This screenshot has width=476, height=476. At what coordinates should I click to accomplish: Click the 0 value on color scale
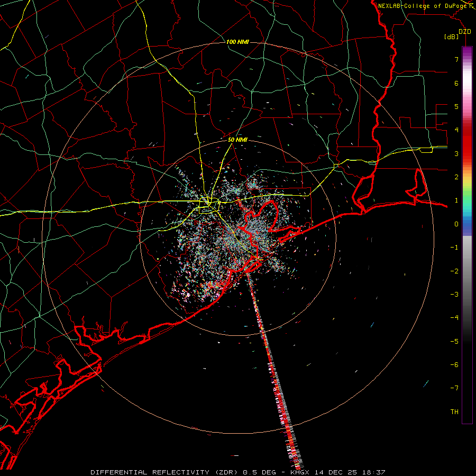pos(456,224)
